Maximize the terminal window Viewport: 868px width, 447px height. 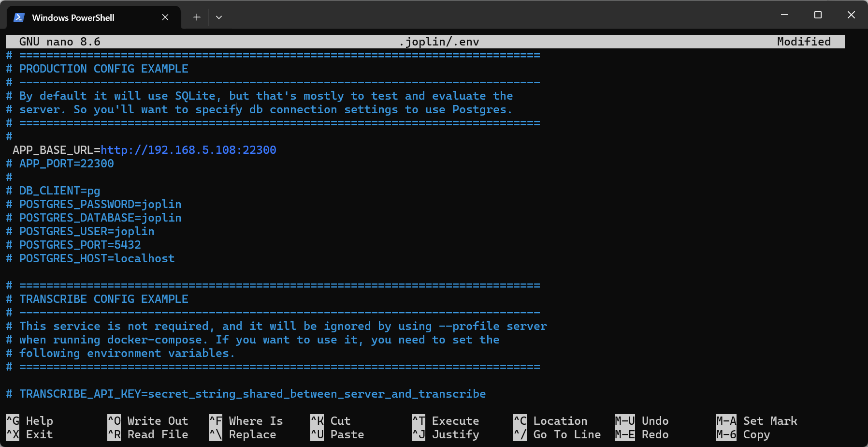(x=818, y=15)
